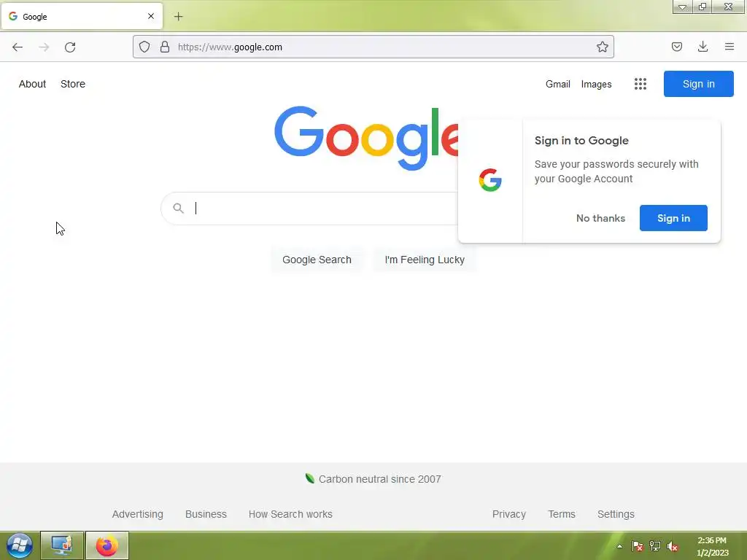This screenshot has width=747, height=560.
Task: Click Sign in inside the popup
Action: click(x=673, y=218)
